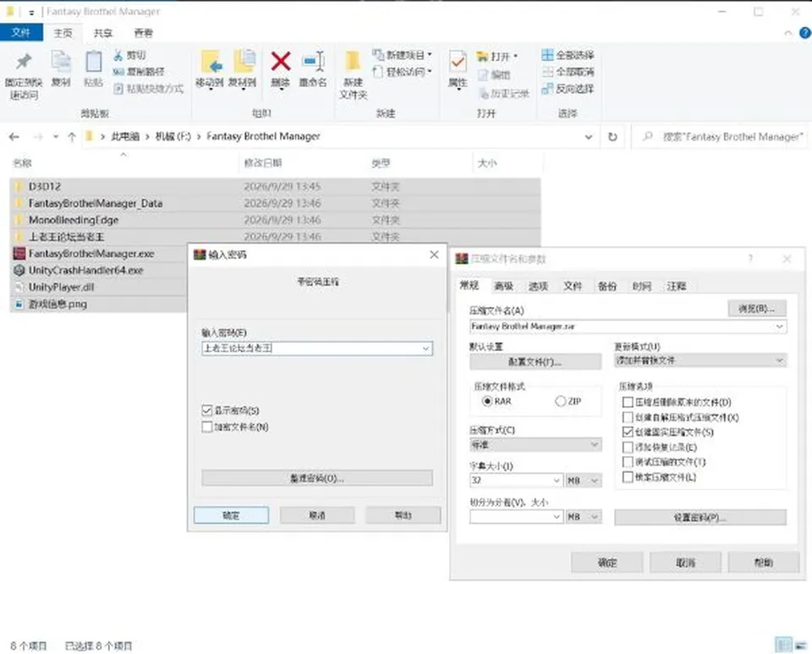Switch to the 查看 (View) ribbon tab
812x654 pixels.
click(x=144, y=33)
